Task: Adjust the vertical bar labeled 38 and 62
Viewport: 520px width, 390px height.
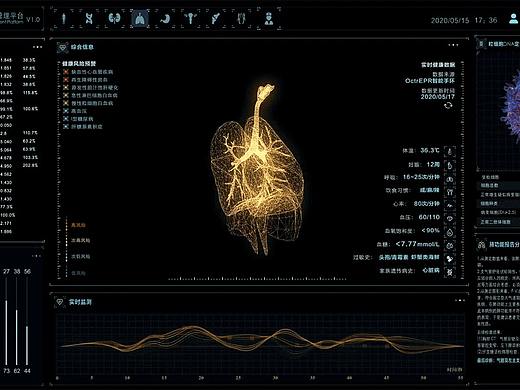Action: (x=17, y=321)
